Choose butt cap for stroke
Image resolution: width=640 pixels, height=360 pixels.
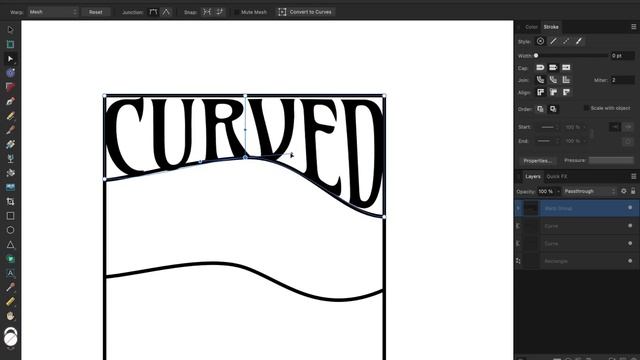(x=553, y=67)
